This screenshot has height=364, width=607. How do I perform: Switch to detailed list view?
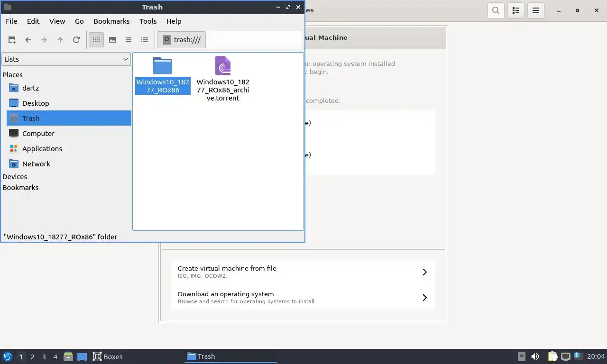tap(145, 40)
